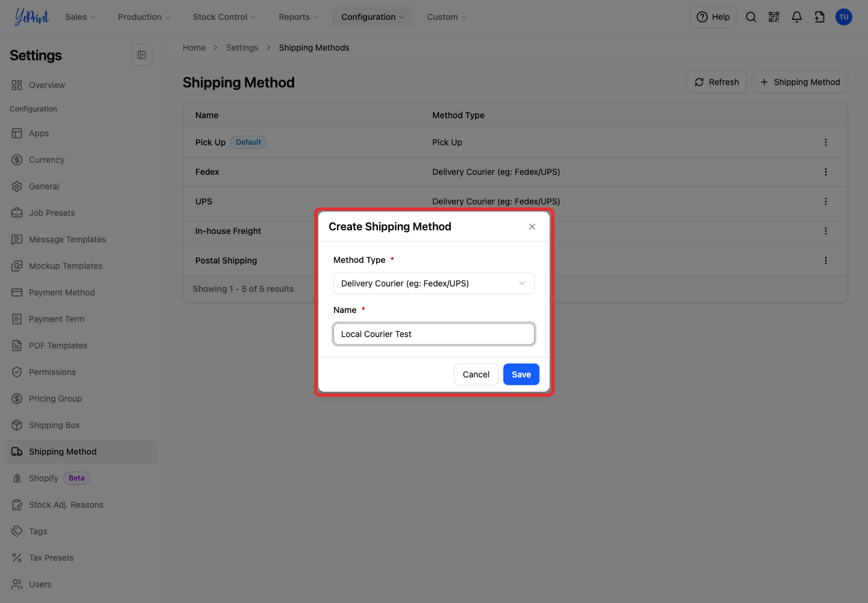Screen dimensions: 868x603
Task: Open Mockup Templates settings
Action: pos(81,266)
